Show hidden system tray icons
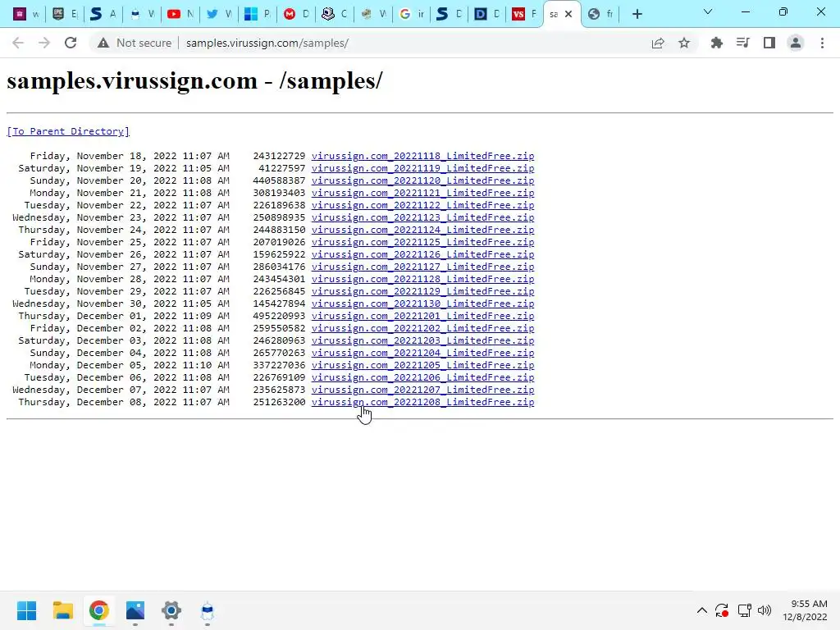 [702, 610]
